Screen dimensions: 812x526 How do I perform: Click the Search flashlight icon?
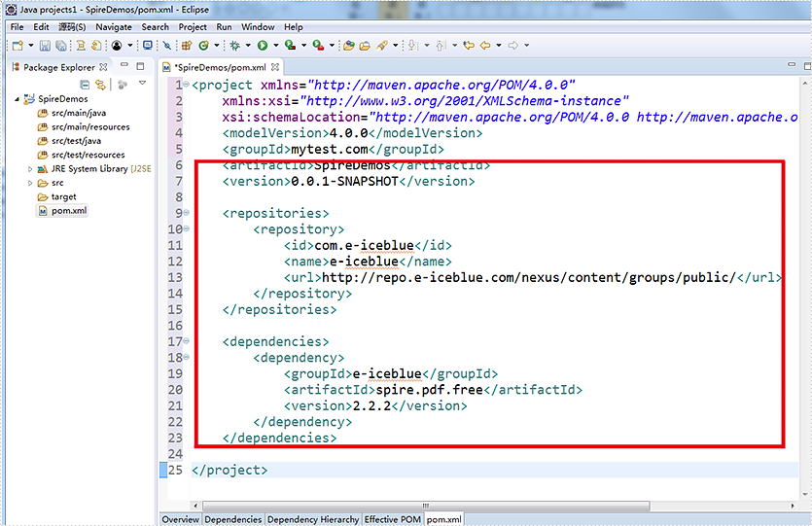(382, 46)
